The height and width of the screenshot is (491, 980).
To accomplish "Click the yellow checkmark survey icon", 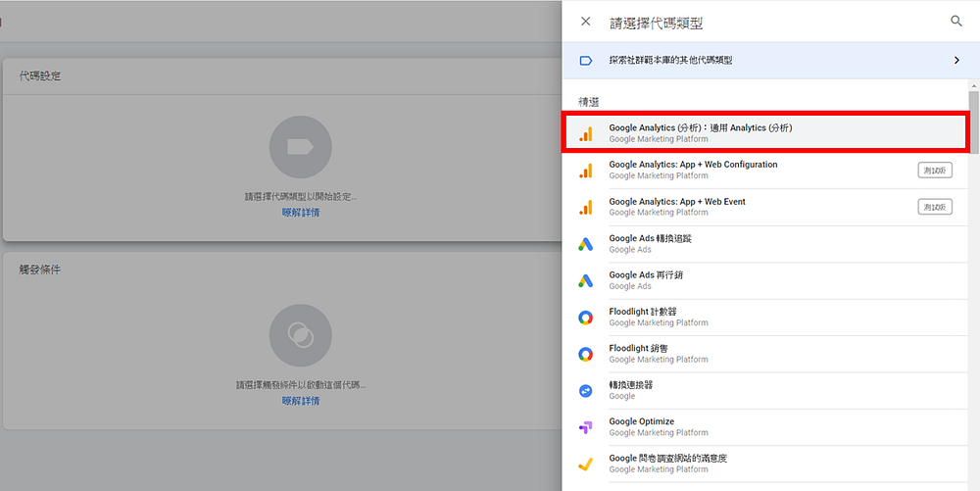I will coord(586,465).
